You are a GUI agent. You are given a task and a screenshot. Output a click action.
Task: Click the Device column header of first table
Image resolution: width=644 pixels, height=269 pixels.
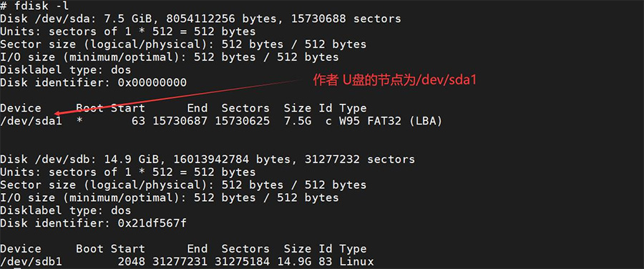21,108
